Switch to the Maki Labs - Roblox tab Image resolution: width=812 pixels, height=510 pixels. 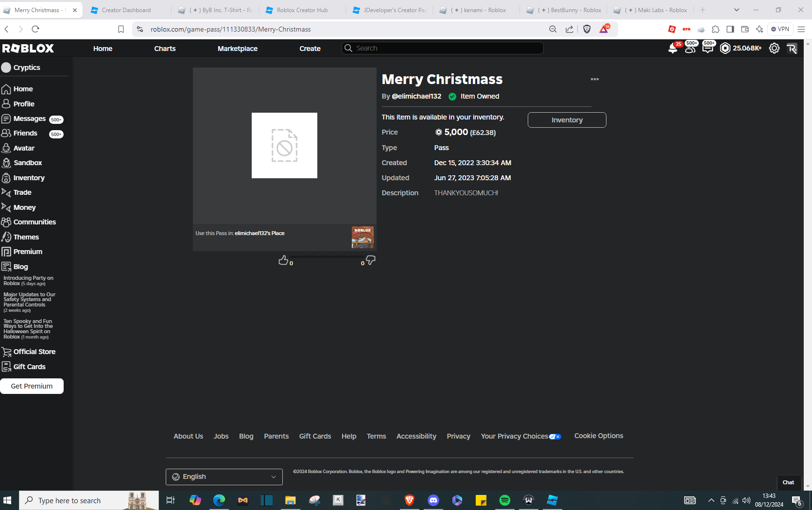pos(651,10)
